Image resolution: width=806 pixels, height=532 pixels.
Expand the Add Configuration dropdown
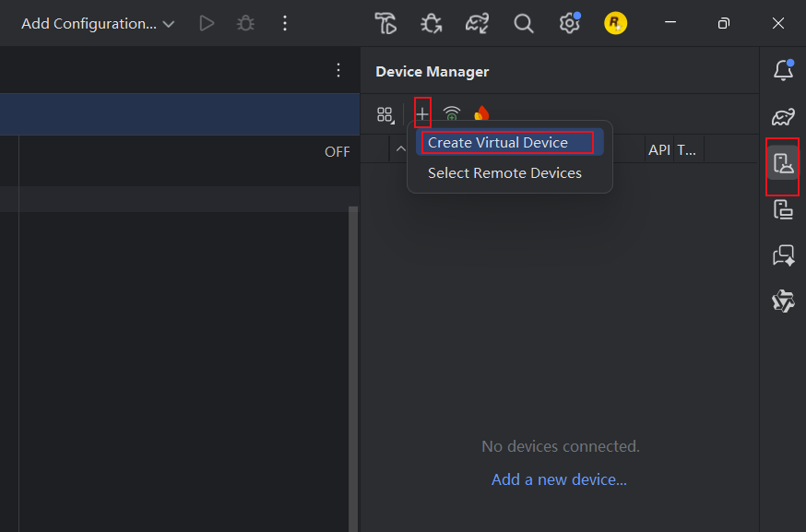point(98,24)
